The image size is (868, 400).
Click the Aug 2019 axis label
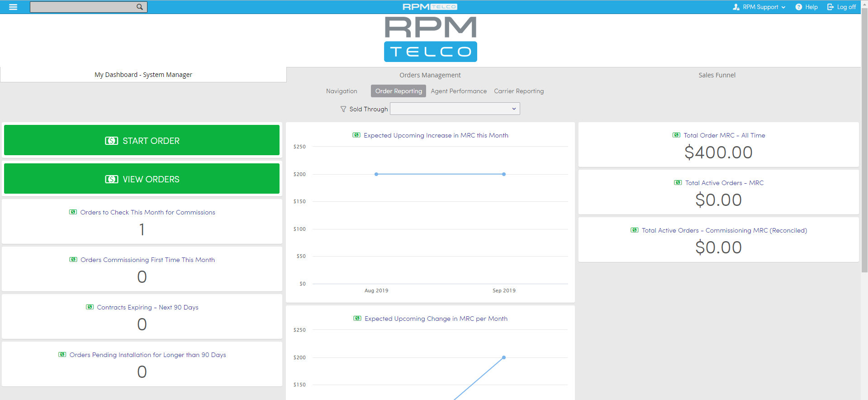coord(376,290)
